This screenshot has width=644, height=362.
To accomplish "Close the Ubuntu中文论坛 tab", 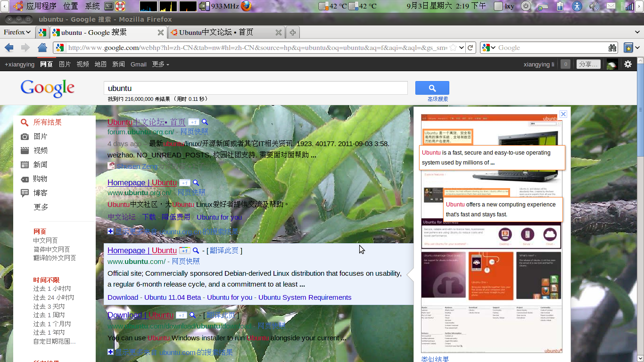I will tap(279, 33).
